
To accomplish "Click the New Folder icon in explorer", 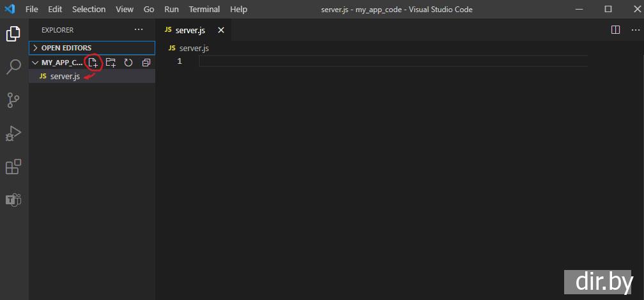I will 111,63.
